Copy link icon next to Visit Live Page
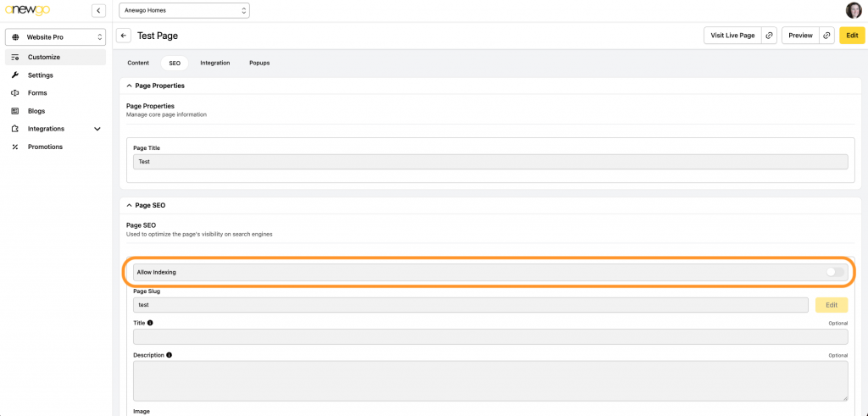Viewport: 868px width, 416px height. pyautogui.click(x=769, y=36)
